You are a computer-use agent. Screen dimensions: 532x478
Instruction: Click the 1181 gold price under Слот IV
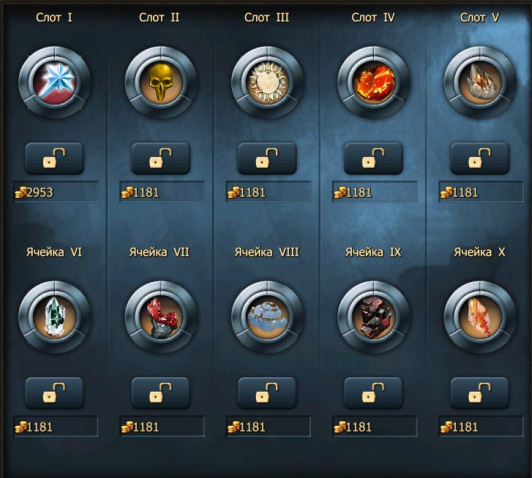tap(375, 192)
